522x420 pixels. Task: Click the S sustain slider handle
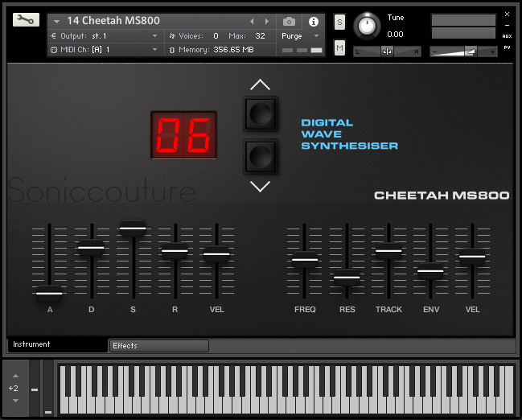coord(133,229)
